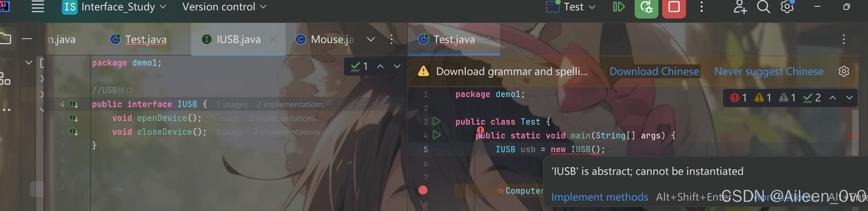Click the green Rerun Debug button
The width and height of the screenshot is (868, 211).
pos(646,8)
